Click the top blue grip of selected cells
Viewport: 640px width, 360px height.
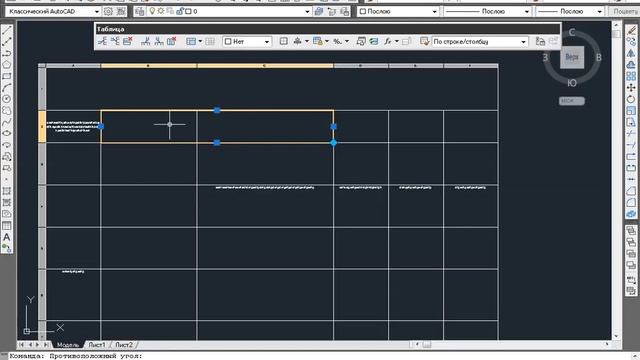tap(217, 110)
